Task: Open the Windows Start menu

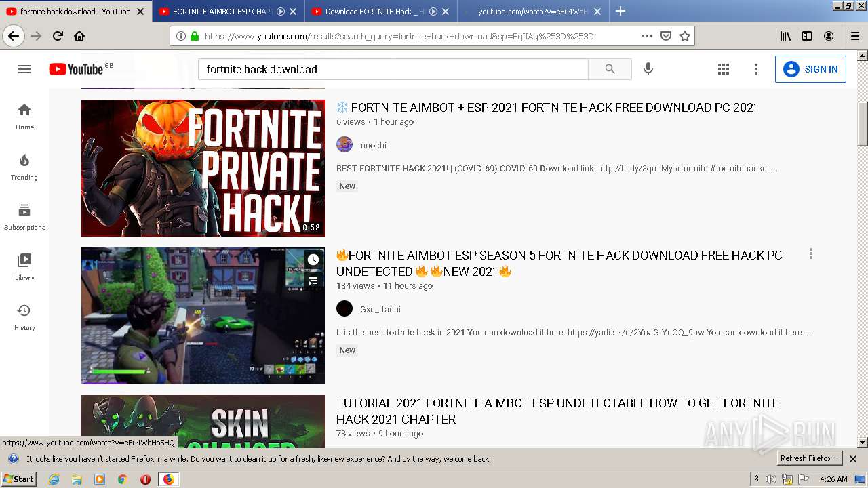Action: pos(18,479)
